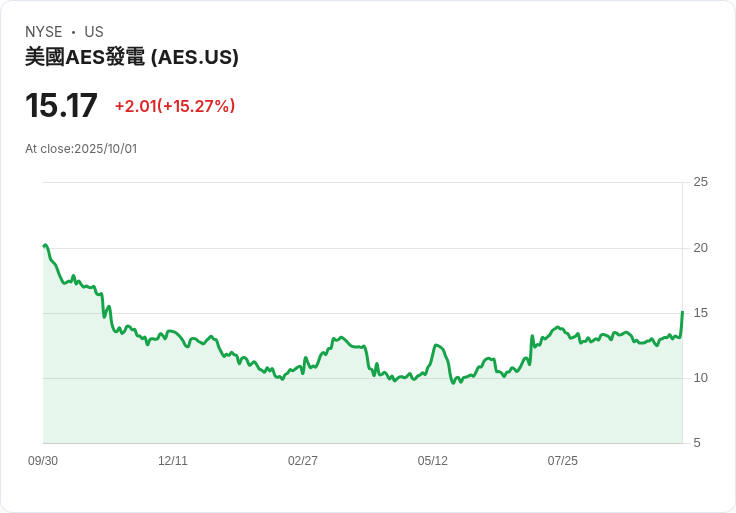Click the 20 price axis label
This screenshot has width=736, height=513.
tap(700, 248)
